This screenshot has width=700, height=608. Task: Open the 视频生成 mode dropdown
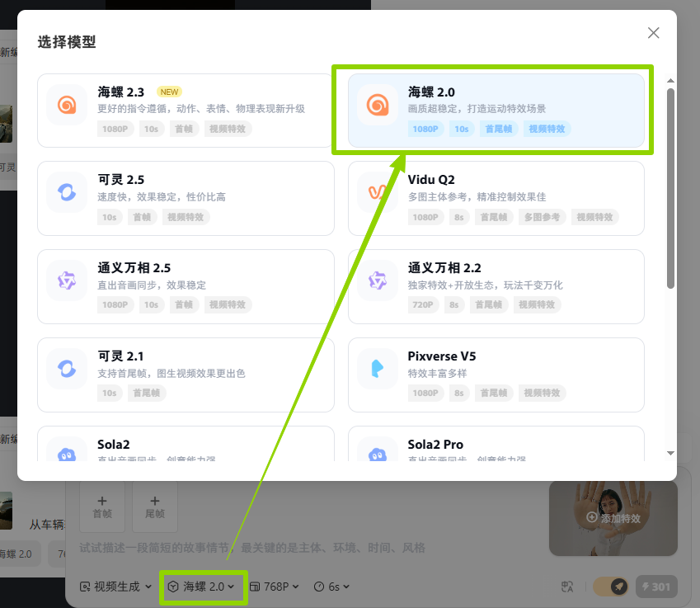115,587
